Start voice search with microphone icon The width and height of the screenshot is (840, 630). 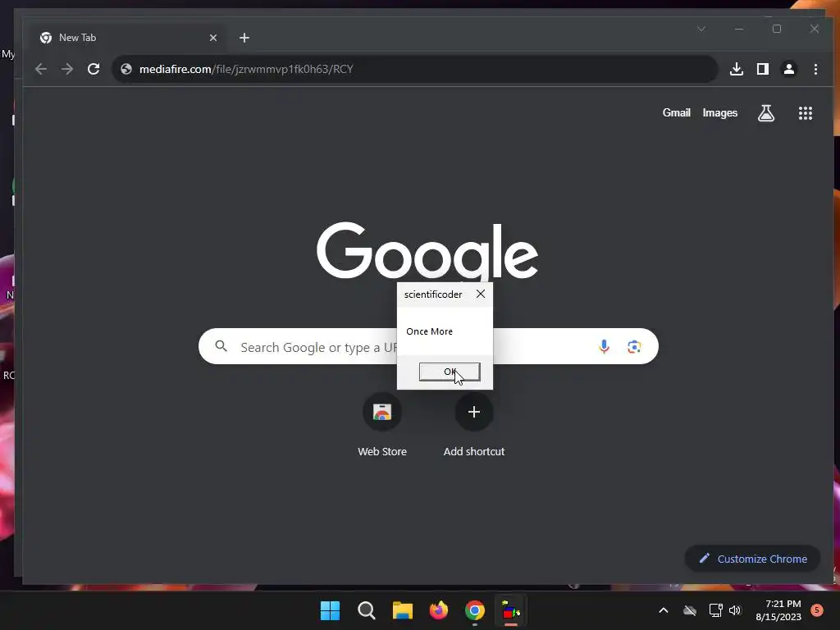[x=604, y=347]
